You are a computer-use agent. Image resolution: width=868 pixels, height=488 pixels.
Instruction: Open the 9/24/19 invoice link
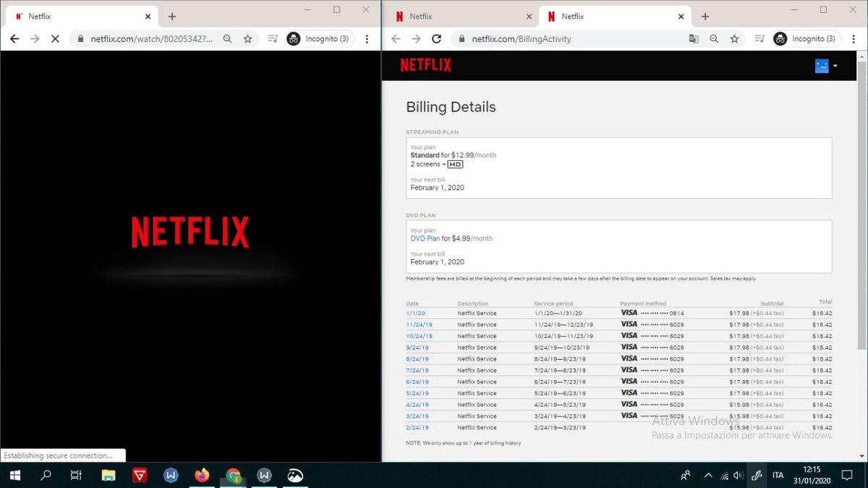[x=417, y=348]
